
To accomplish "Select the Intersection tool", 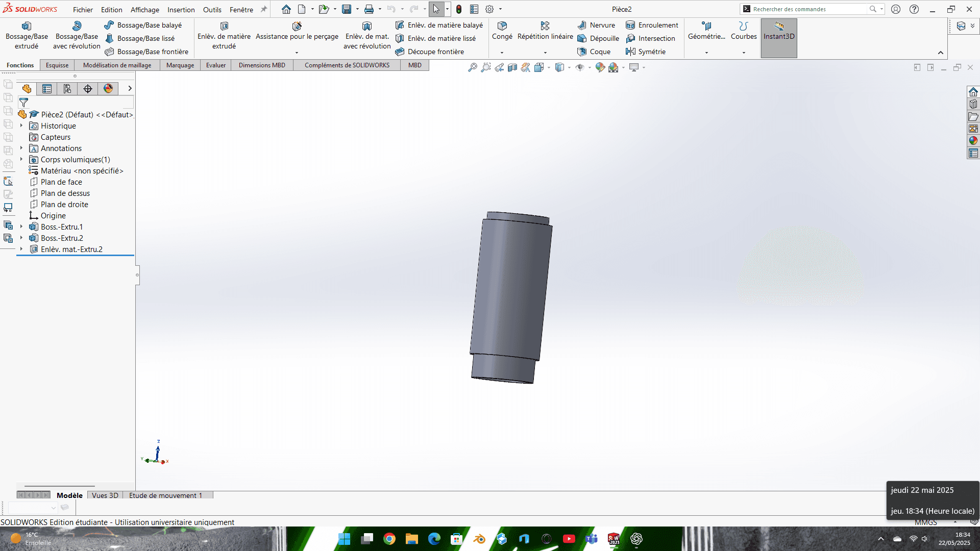I will (650, 38).
